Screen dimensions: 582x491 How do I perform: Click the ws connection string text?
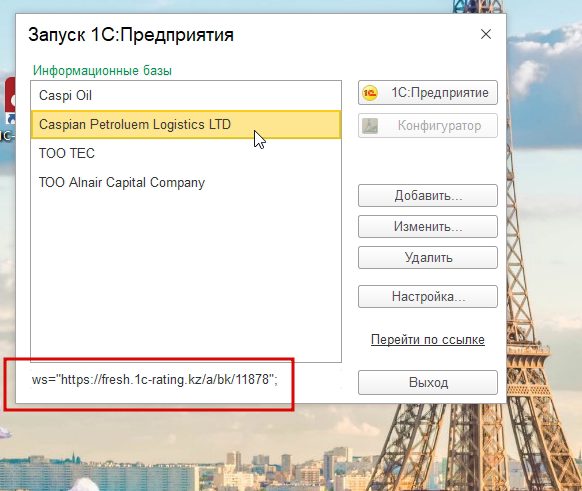coord(155,380)
